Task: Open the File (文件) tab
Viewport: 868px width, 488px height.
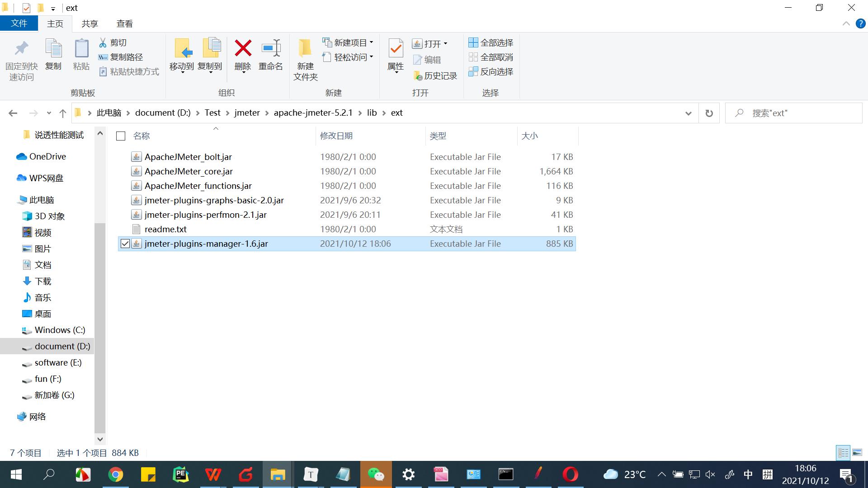Action: [x=19, y=23]
